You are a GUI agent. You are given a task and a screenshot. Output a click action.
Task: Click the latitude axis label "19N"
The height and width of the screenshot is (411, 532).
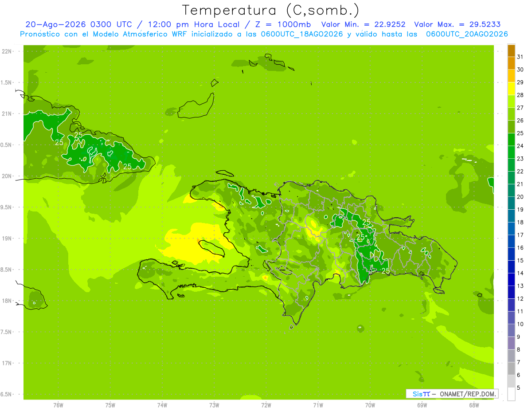pos(7,239)
